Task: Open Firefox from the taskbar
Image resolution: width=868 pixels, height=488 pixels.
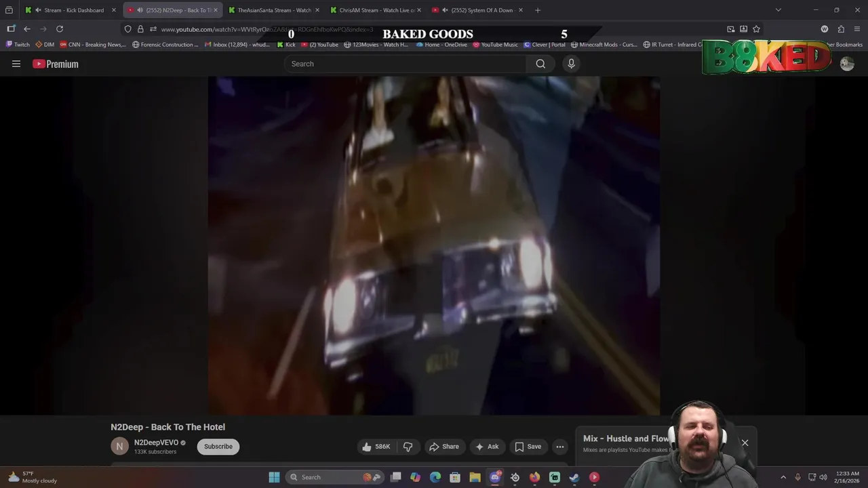Action: pyautogui.click(x=535, y=477)
